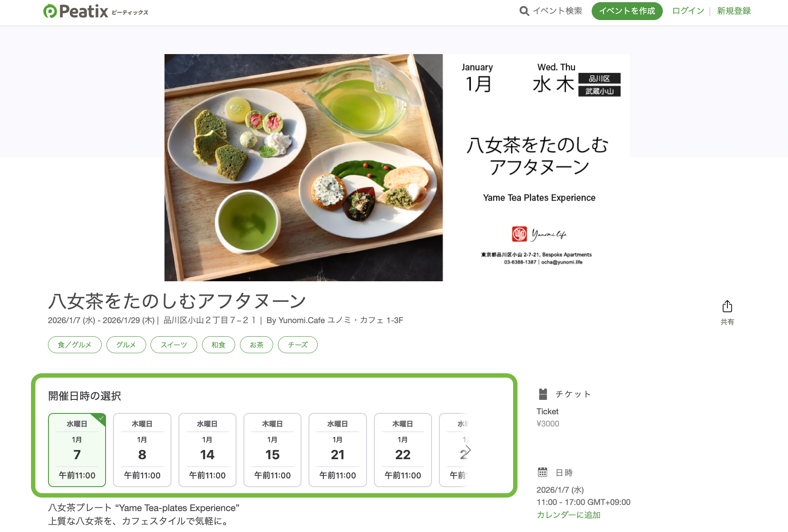This screenshot has width=788, height=532.
Task: Click the カレンダーに追加 link
Action: click(x=569, y=515)
